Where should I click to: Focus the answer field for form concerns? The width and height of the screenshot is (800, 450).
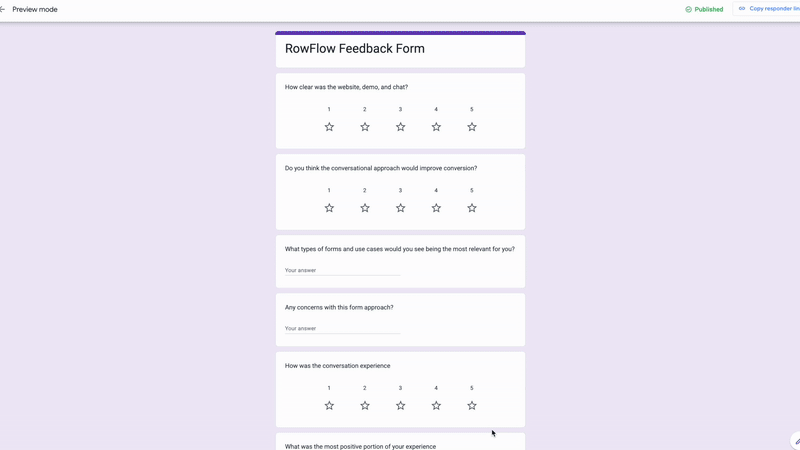(x=342, y=328)
